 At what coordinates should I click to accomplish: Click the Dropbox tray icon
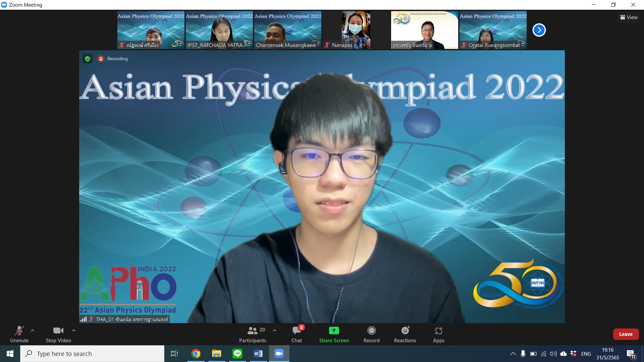coord(574,354)
